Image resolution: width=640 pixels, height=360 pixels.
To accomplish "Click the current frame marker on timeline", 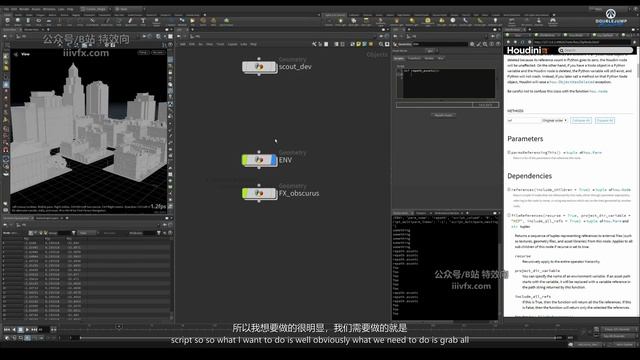I will coord(119,326).
